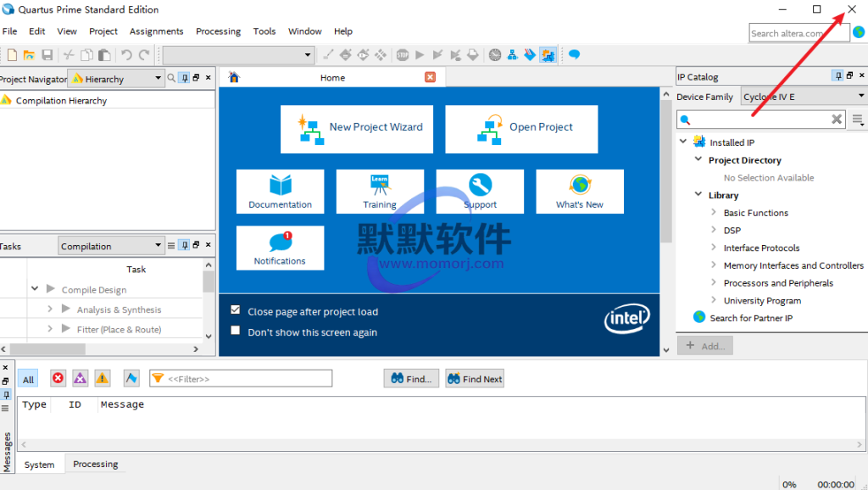
Task: Open the Processing menu
Action: coord(218,31)
